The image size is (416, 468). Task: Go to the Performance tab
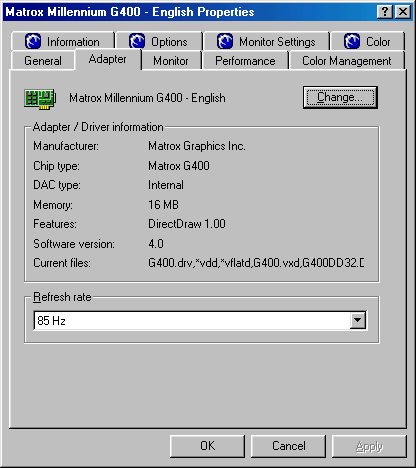click(245, 61)
